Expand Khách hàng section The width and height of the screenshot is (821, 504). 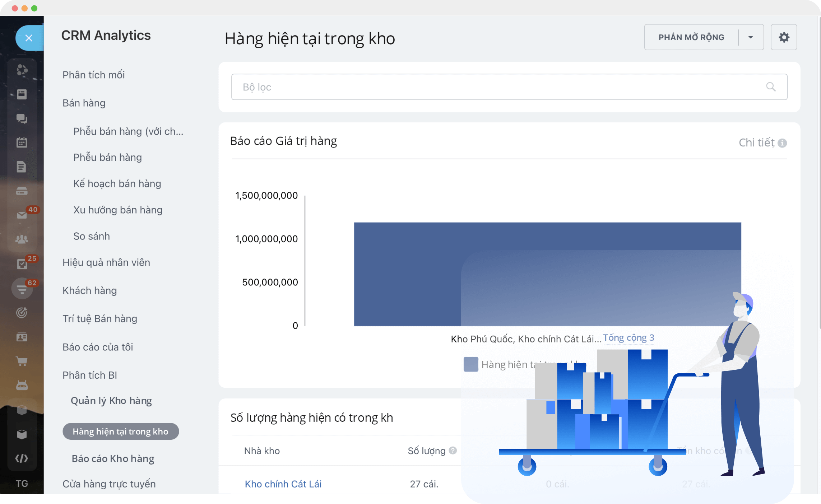coord(89,290)
